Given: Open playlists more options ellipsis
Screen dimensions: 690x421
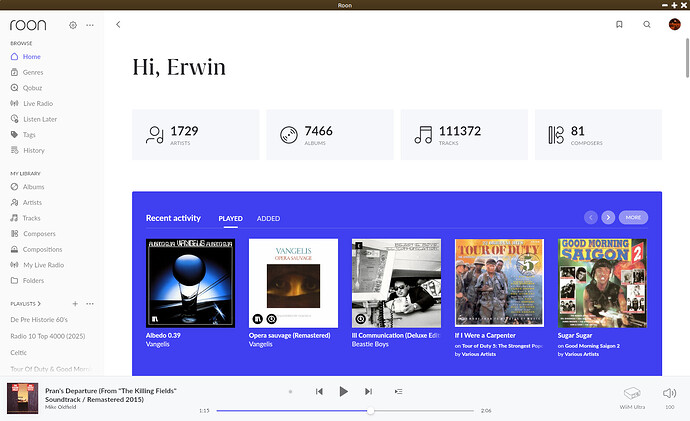Looking at the screenshot, I should pos(90,304).
